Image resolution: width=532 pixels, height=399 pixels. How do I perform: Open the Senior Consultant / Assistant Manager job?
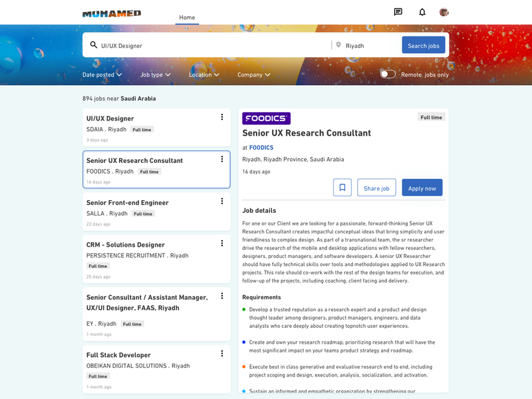156,314
